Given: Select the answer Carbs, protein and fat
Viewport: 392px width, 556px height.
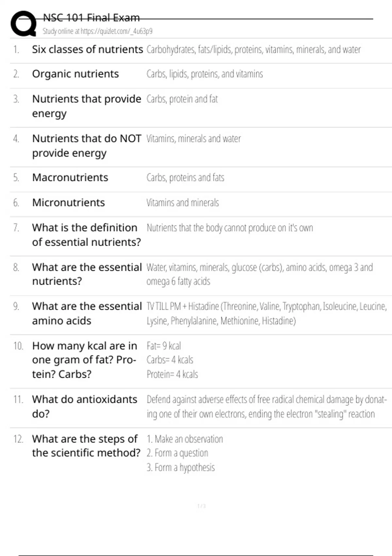Looking at the screenshot, I should coord(182,99).
